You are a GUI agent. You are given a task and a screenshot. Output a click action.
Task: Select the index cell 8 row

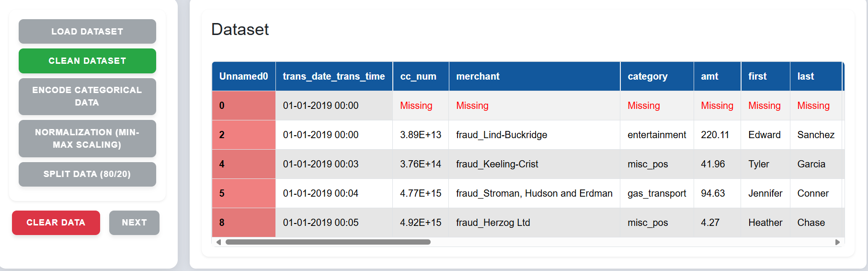tap(244, 223)
